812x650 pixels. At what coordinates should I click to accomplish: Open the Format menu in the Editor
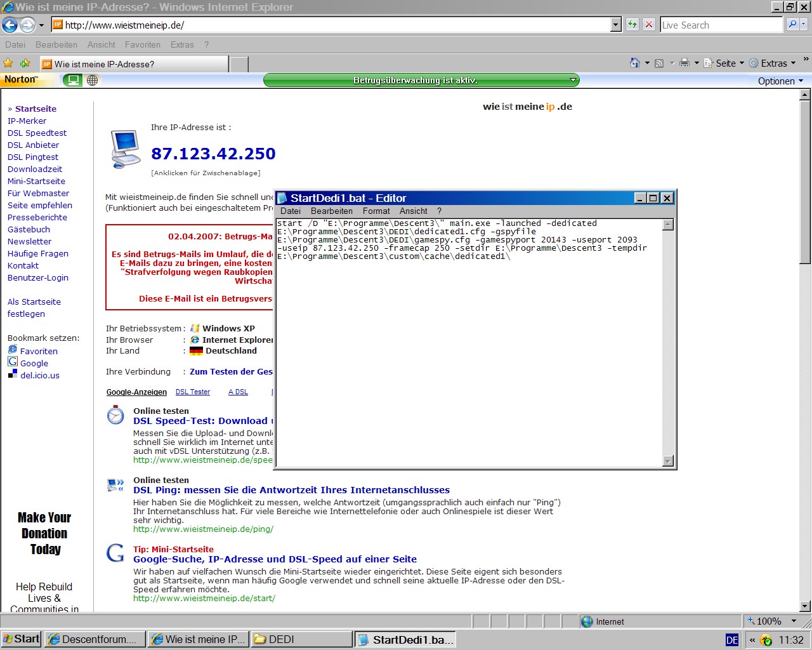376,211
